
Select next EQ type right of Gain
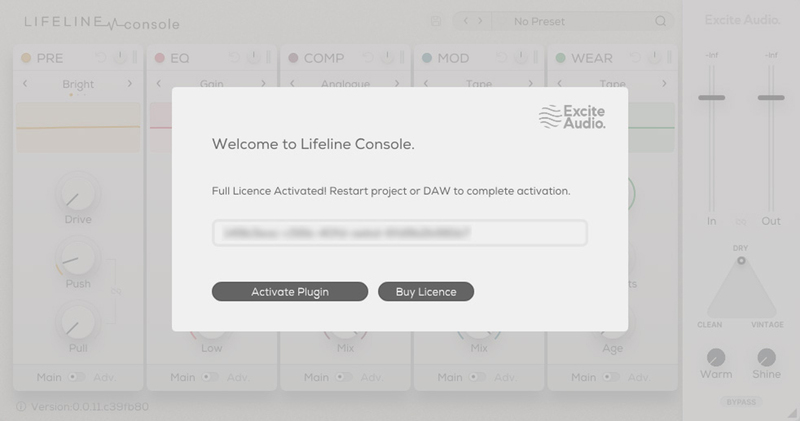(263, 83)
